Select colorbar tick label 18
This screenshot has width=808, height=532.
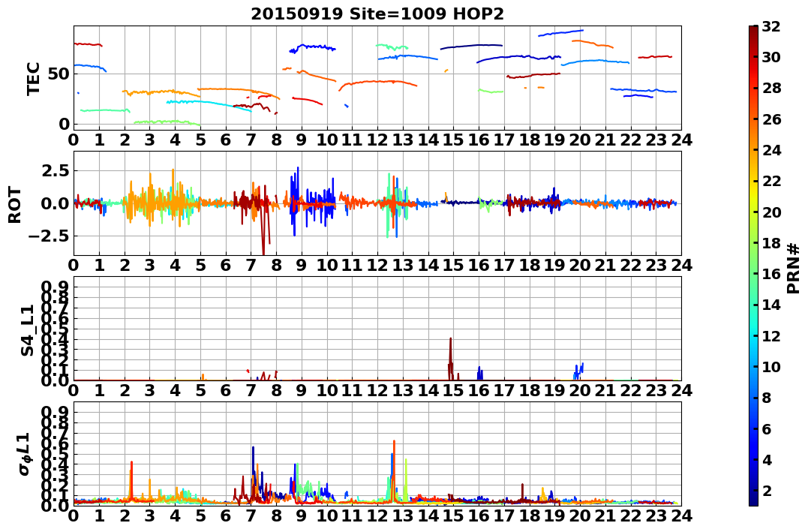tap(771, 243)
